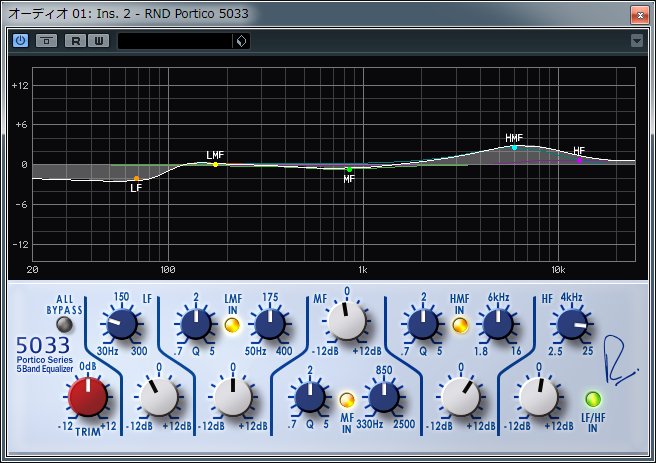Click the red TRIM knob
The height and width of the screenshot is (463, 656).
[x=88, y=396]
